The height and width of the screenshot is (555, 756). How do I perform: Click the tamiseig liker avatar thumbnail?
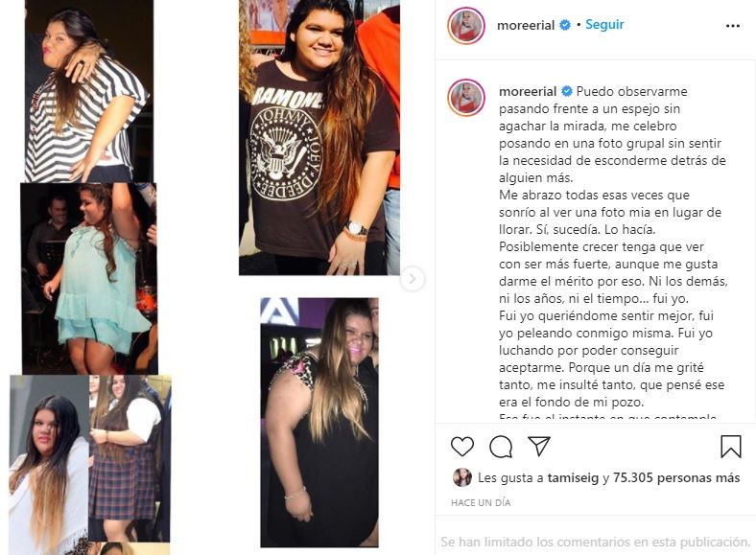coord(461,477)
